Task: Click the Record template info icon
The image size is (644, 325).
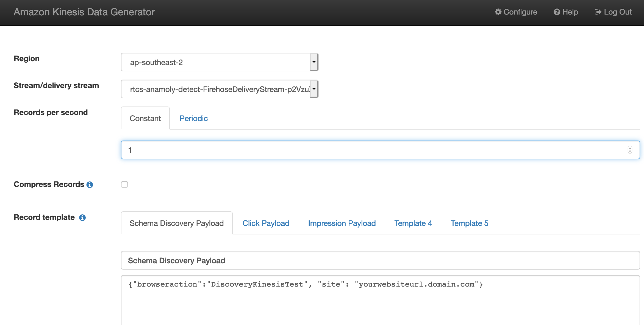Action: 82,218
